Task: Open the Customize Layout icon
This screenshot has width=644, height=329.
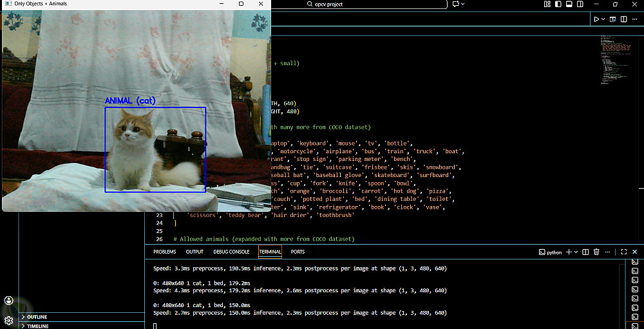Action: click(547, 4)
